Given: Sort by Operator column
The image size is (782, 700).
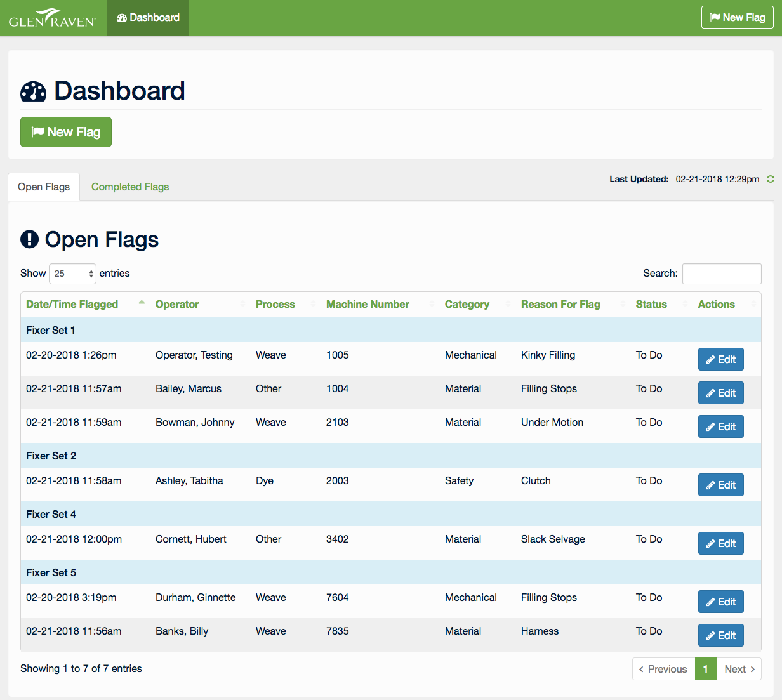Looking at the screenshot, I should point(201,305).
